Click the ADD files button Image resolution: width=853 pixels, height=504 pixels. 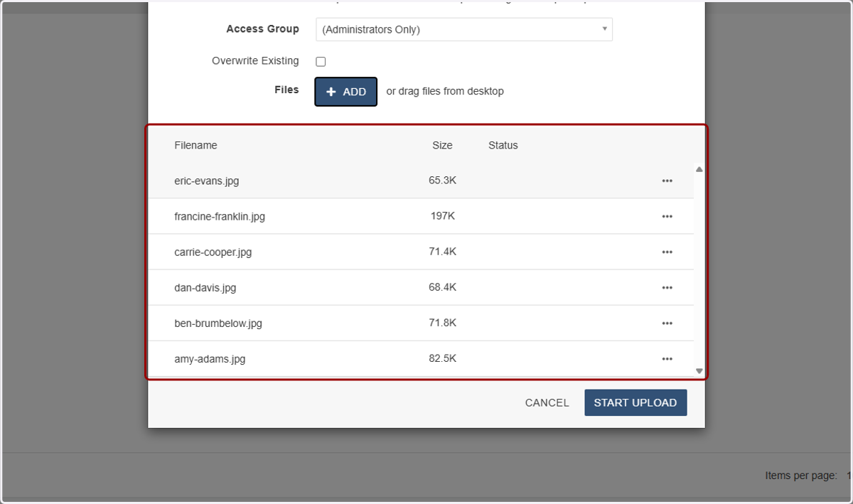(x=345, y=92)
